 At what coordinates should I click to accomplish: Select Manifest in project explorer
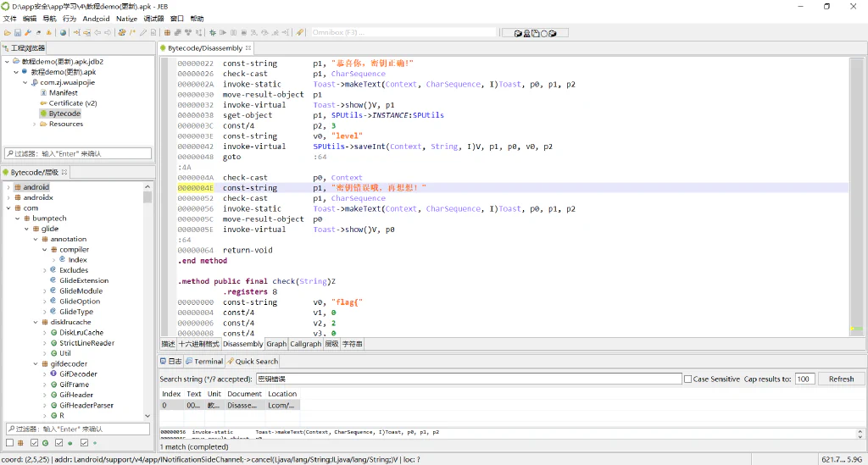63,93
